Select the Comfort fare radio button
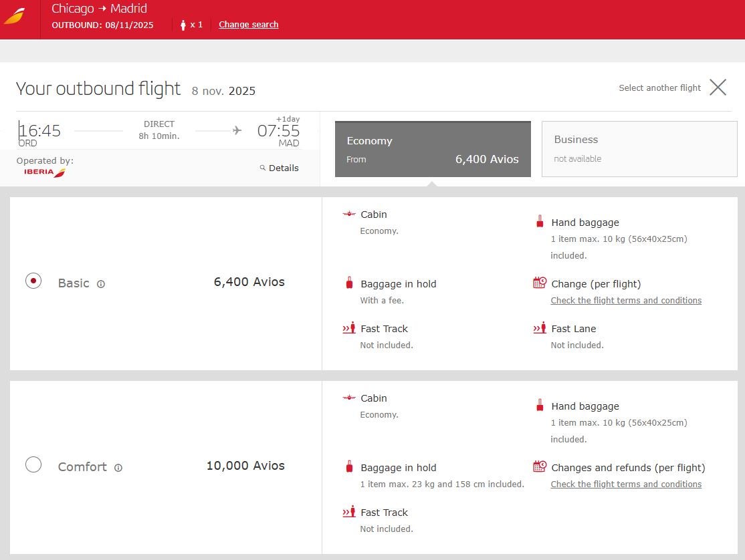Screen dimensions: 745x560 point(33,464)
